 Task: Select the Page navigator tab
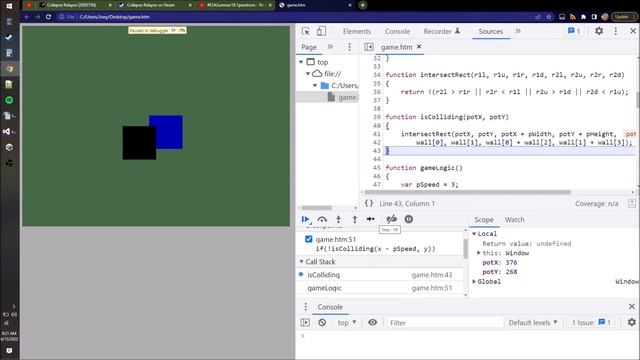point(309,47)
